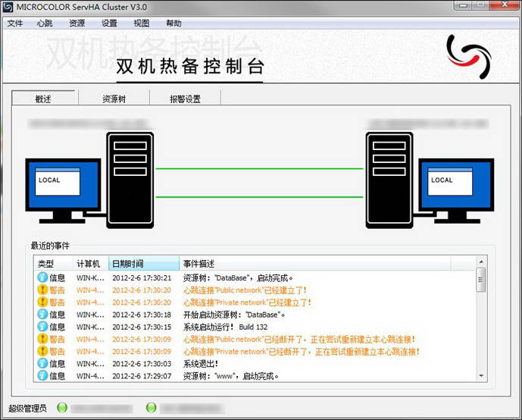Click timestamp 2012-2-6 17:30:21

tap(142, 277)
